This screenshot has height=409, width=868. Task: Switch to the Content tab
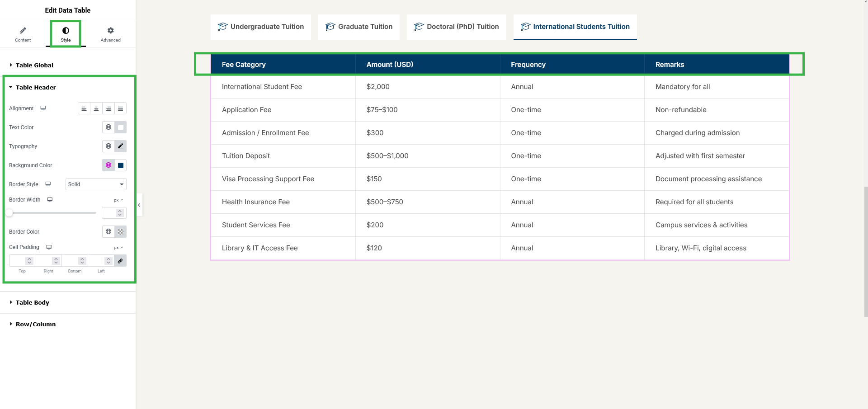[x=23, y=34]
